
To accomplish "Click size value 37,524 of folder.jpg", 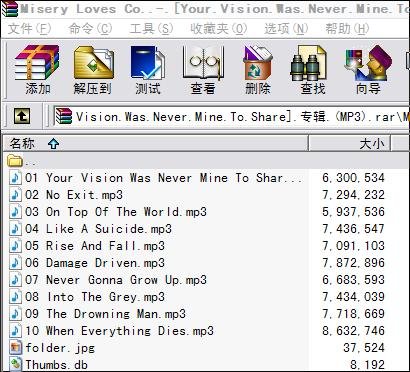I will pyautogui.click(x=364, y=348).
